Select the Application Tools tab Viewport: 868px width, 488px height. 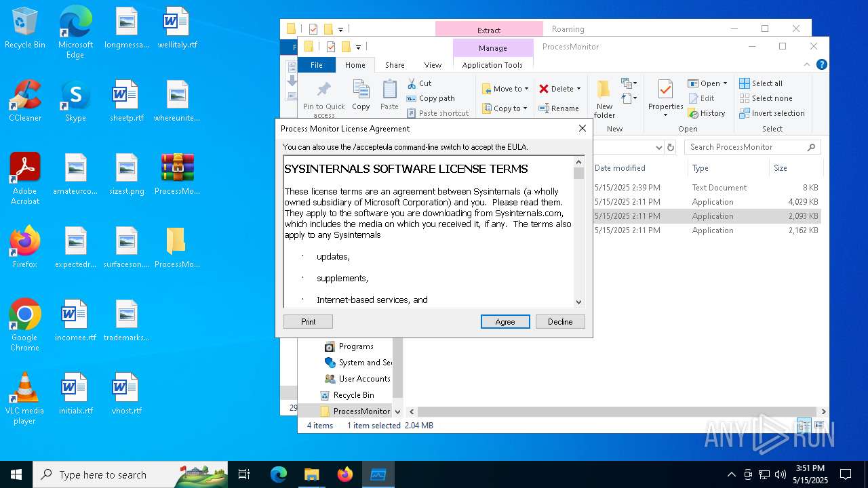pyautogui.click(x=492, y=65)
